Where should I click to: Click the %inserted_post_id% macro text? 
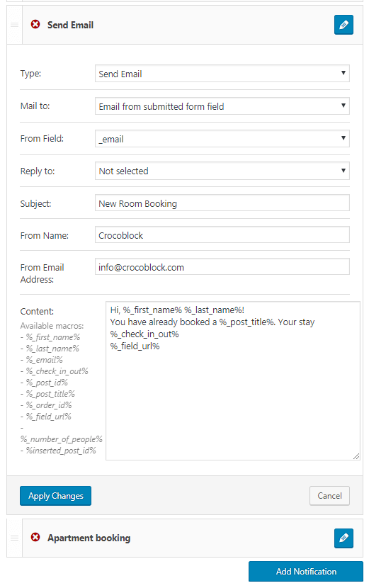click(x=61, y=451)
